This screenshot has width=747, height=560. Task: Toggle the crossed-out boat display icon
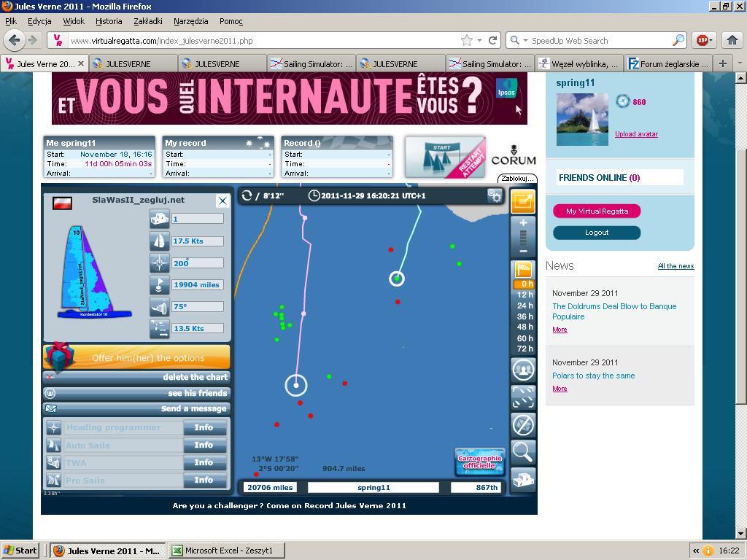tap(523, 424)
